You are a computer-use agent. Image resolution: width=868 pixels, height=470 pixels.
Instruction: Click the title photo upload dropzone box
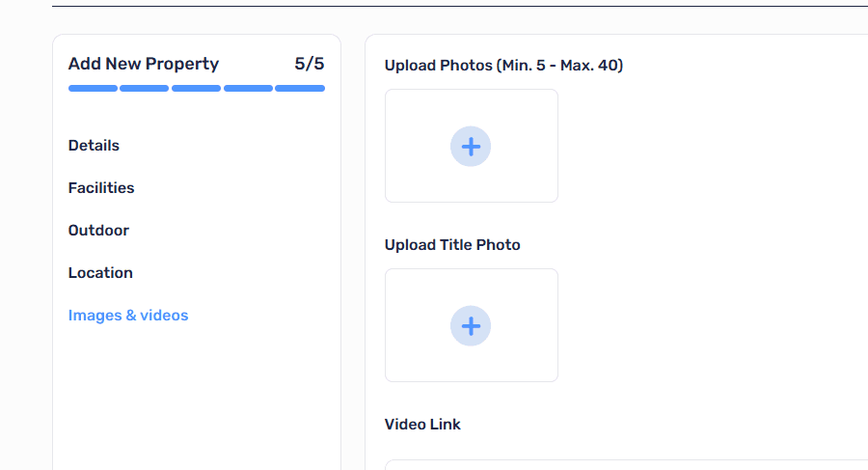(472, 325)
